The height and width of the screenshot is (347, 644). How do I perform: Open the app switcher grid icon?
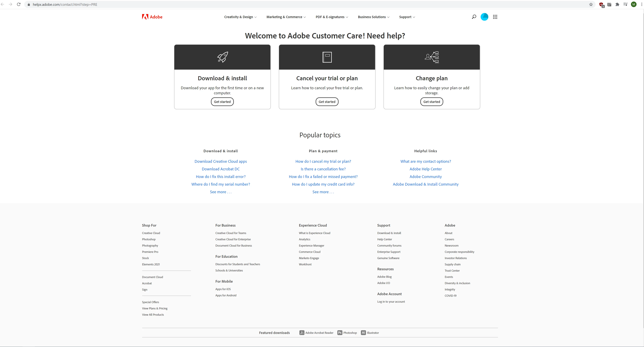tap(495, 17)
